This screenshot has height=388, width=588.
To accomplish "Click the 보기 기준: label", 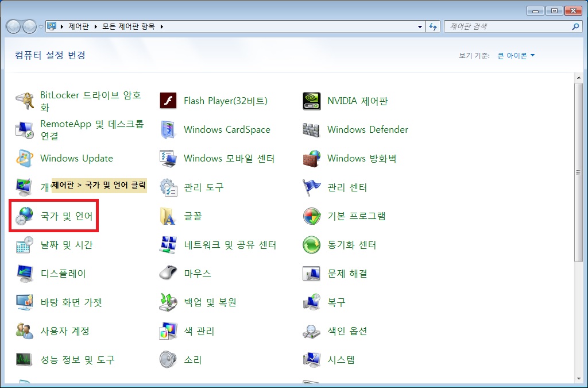I will (474, 56).
